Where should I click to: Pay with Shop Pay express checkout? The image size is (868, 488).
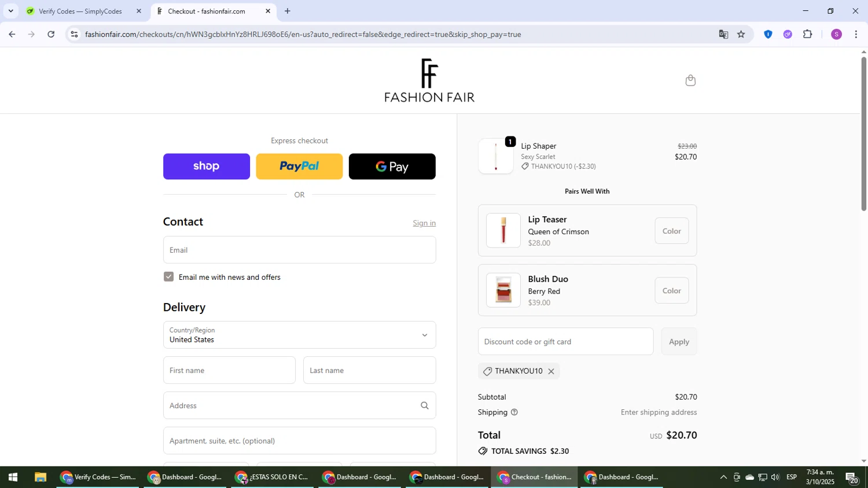coord(207,167)
